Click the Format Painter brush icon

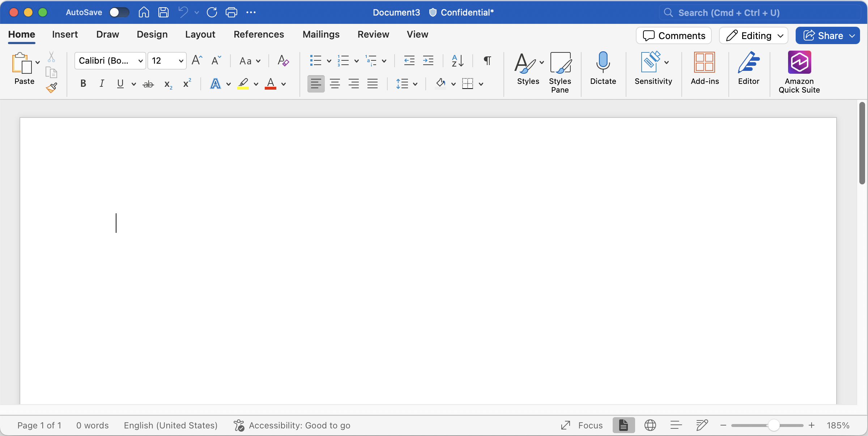tap(52, 88)
